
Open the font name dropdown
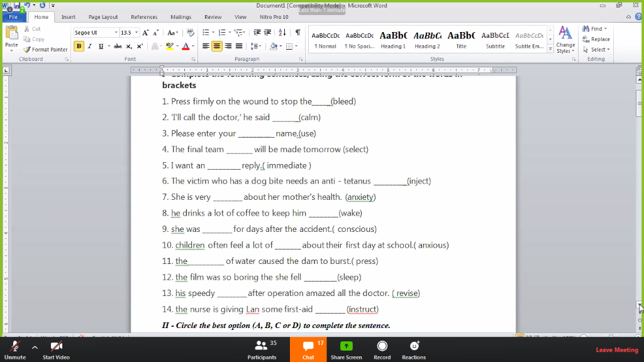pos(116,33)
